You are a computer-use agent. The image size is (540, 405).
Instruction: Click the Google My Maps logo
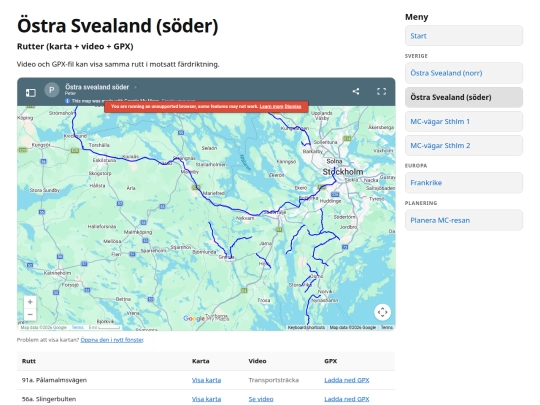(206, 319)
